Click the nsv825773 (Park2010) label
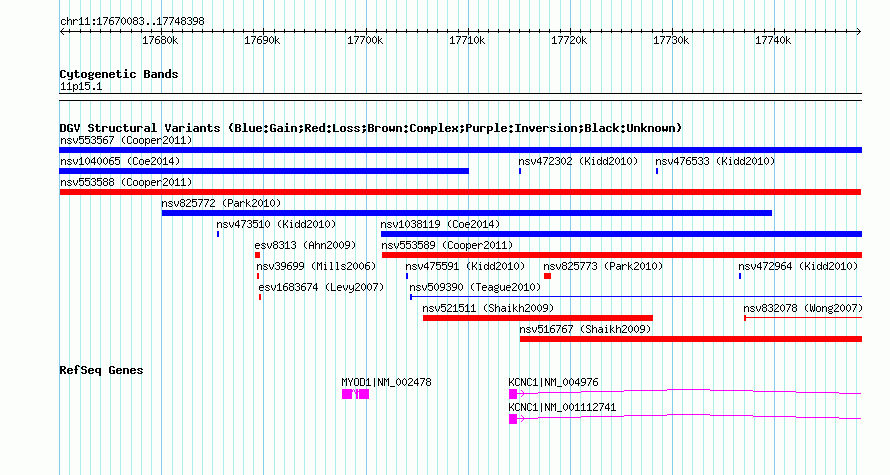Viewport: 890px width, 475px height. (603, 266)
